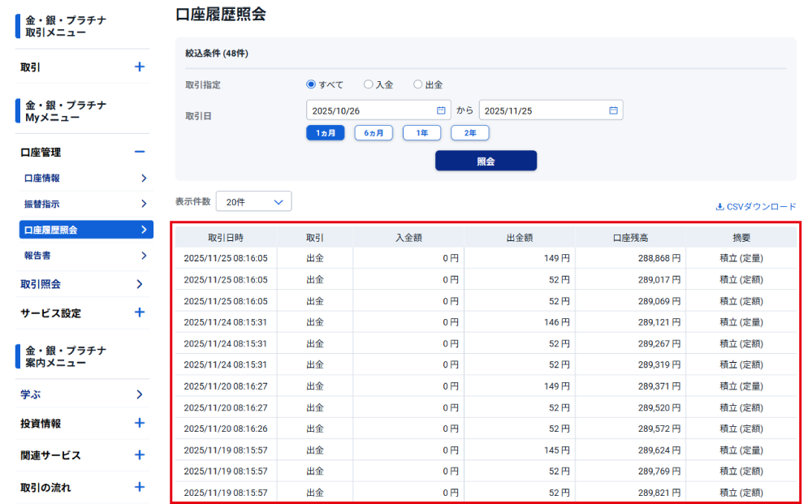The height and width of the screenshot is (504, 812).
Task: Expand 取引 menu with plus icon
Action: [x=139, y=67]
